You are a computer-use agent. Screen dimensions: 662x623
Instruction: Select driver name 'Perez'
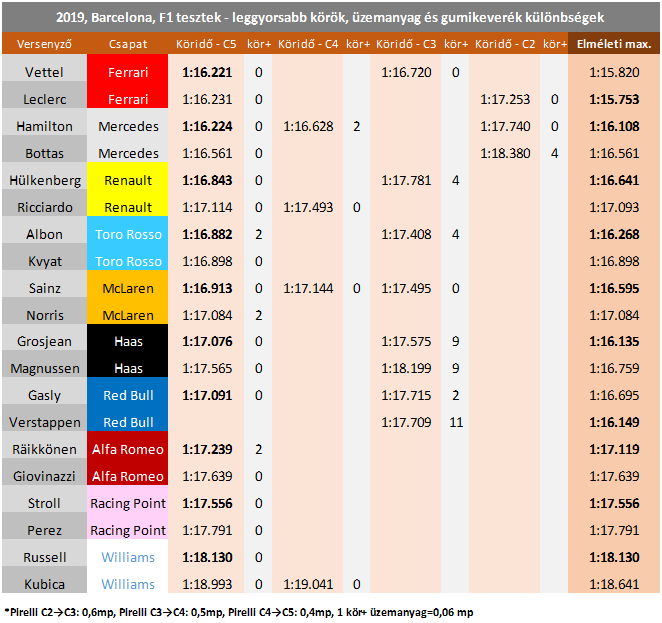(44, 530)
